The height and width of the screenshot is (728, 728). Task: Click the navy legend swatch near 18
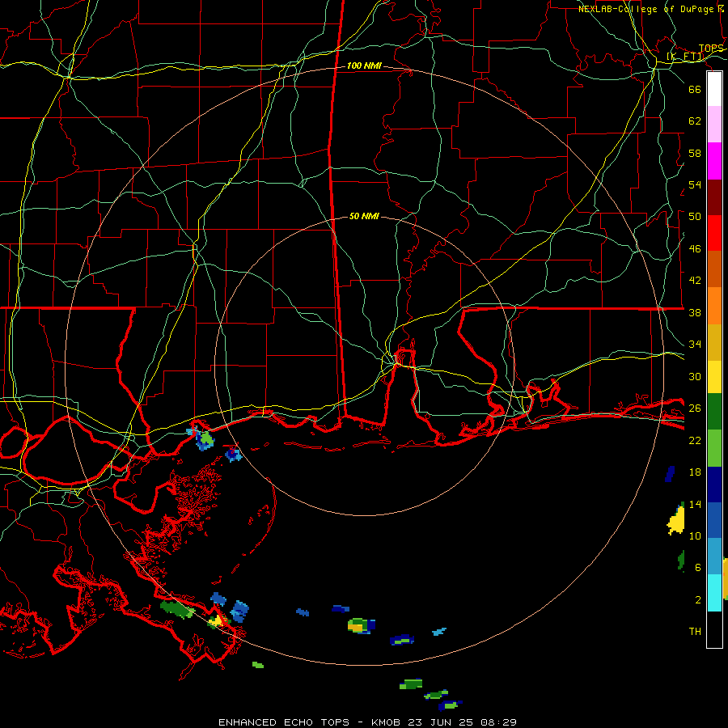click(714, 485)
